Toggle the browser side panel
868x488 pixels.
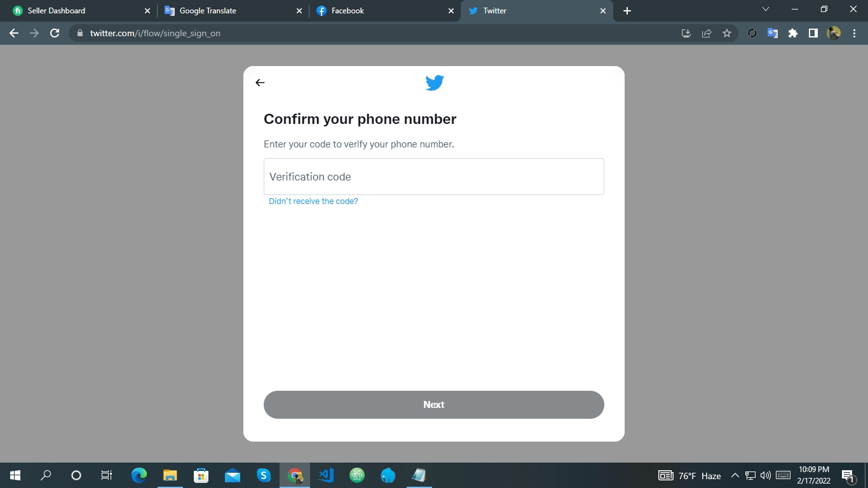coord(813,33)
